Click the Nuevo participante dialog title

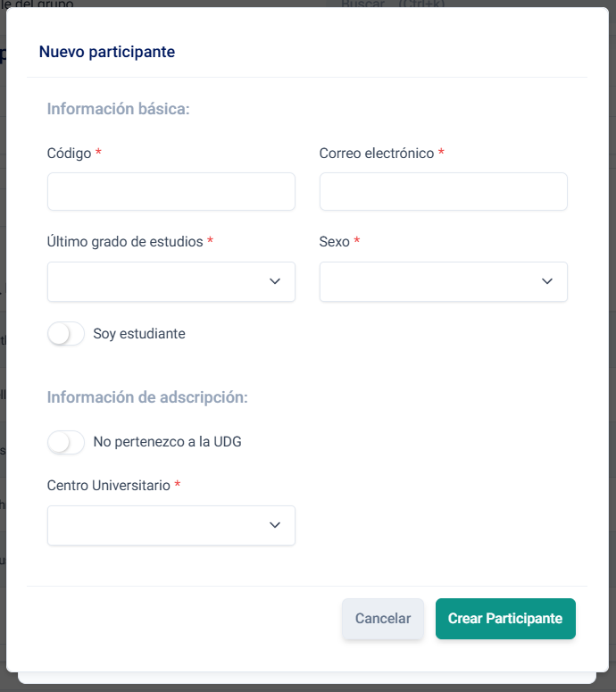tap(107, 52)
